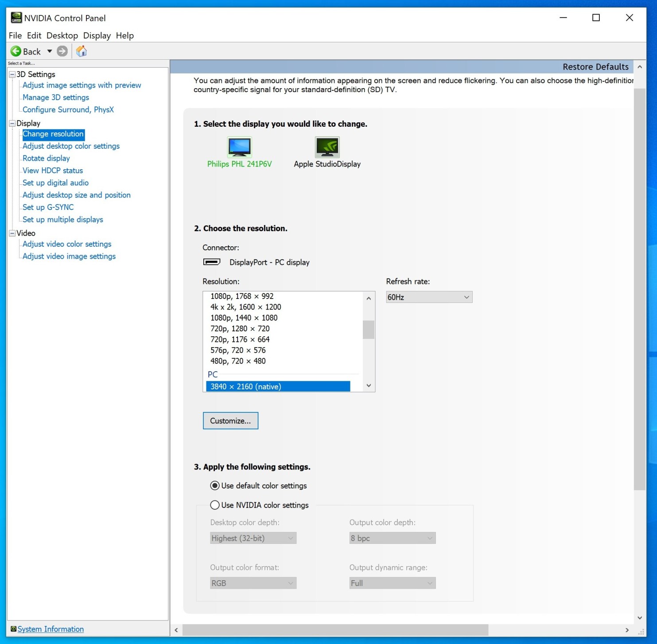The image size is (657, 644).
Task: Open the Back history dropdown arrow
Action: click(50, 51)
